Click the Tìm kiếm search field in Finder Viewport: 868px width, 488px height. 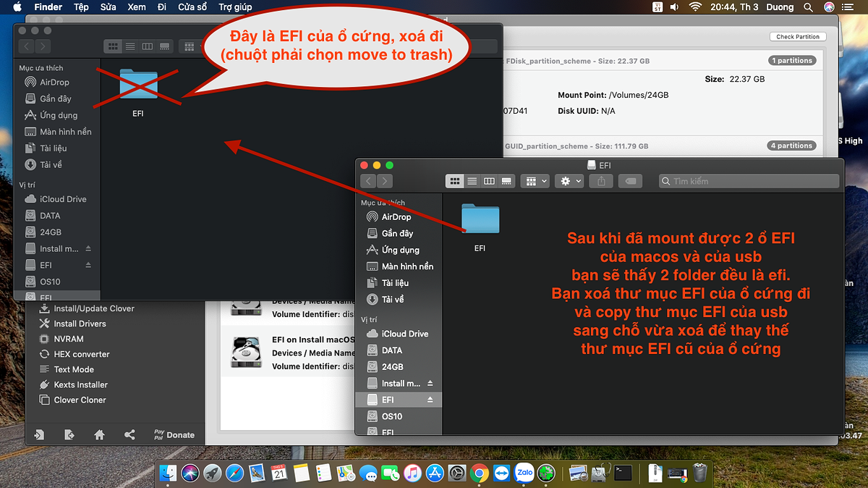pyautogui.click(x=749, y=181)
